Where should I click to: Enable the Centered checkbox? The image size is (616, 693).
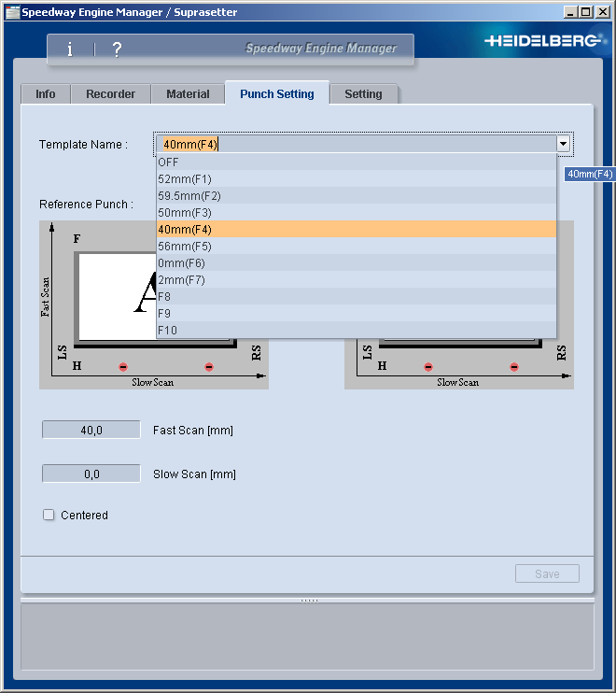click(49, 515)
